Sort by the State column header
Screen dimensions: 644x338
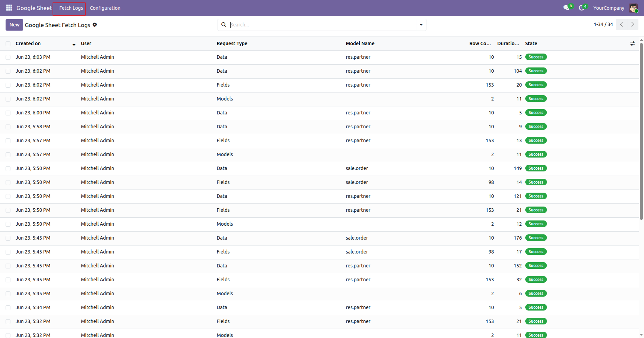coord(531,43)
